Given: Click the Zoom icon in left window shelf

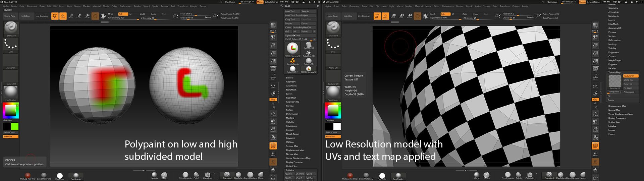Looking at the screenshot, I should 273,45.
